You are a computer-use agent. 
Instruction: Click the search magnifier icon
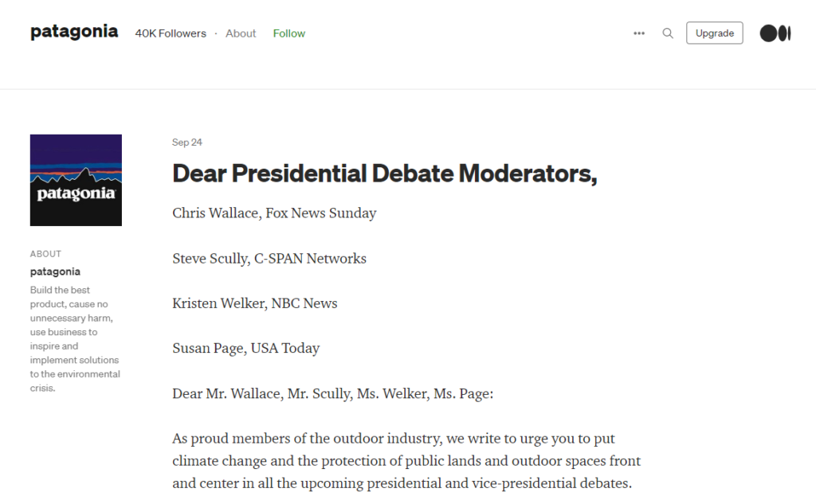[x=668, y=33]
